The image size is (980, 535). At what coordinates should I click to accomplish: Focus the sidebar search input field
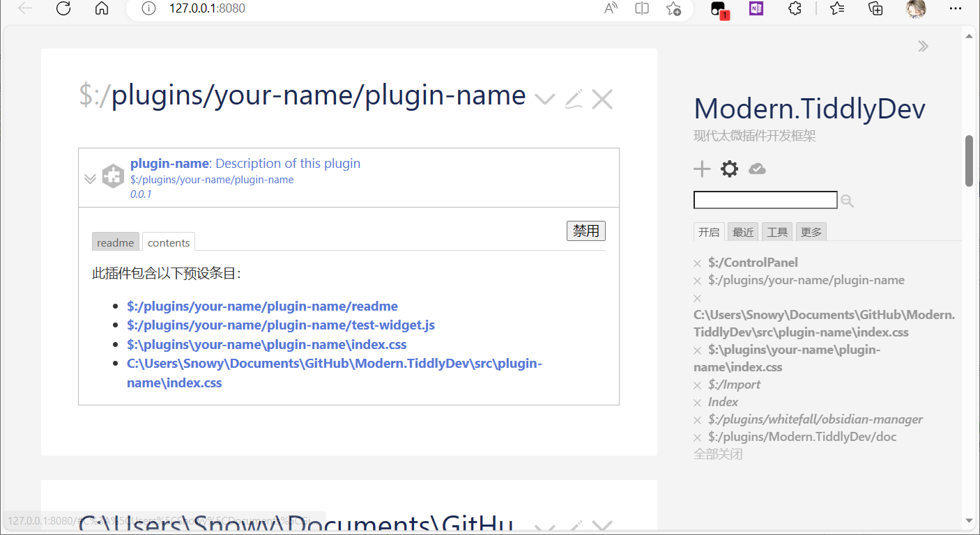pos(765,200)
